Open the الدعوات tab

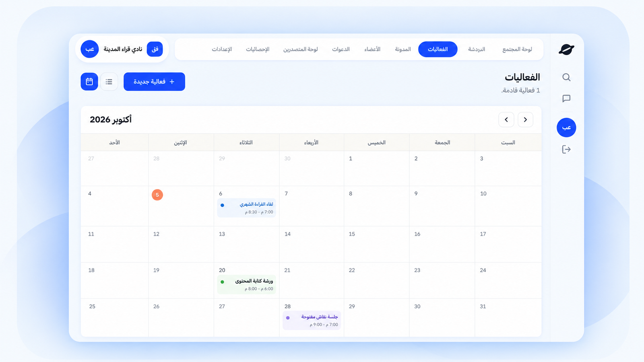(341, 49)
